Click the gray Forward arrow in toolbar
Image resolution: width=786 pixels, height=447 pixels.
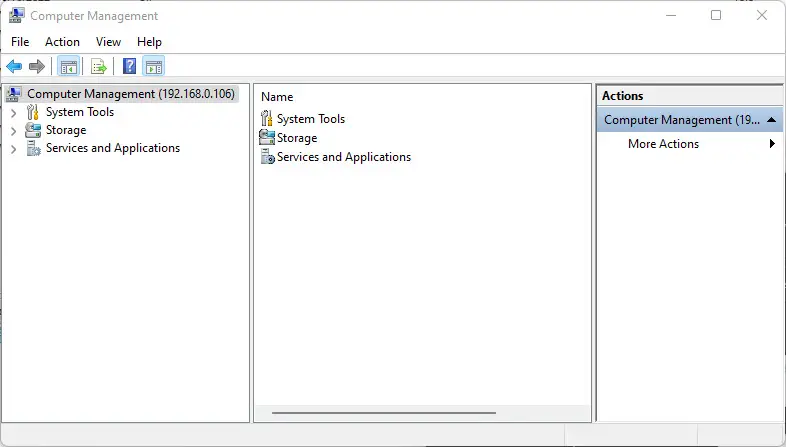click(x=37, y=67)
